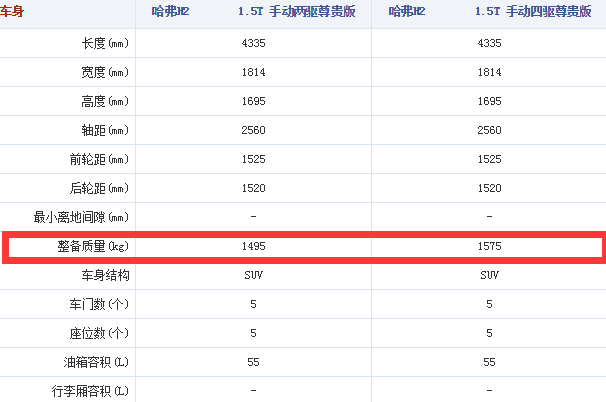606x402 pixels.
Task: Select the 高度(mm) row label
Action: pyautogui.click(x=105, y=101)
